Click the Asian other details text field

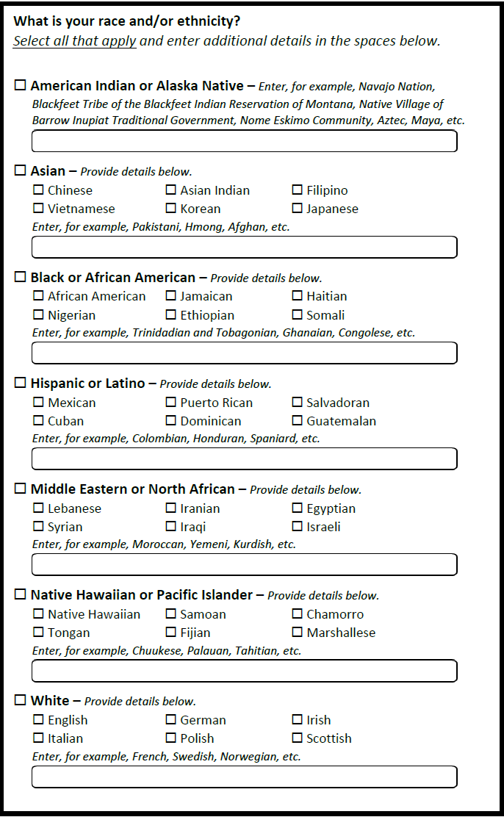(244, 247)
